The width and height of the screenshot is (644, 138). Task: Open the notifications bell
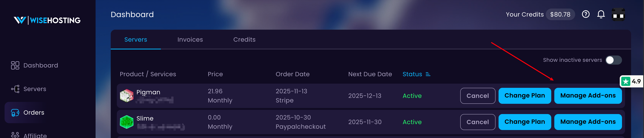tap(601, 14)
